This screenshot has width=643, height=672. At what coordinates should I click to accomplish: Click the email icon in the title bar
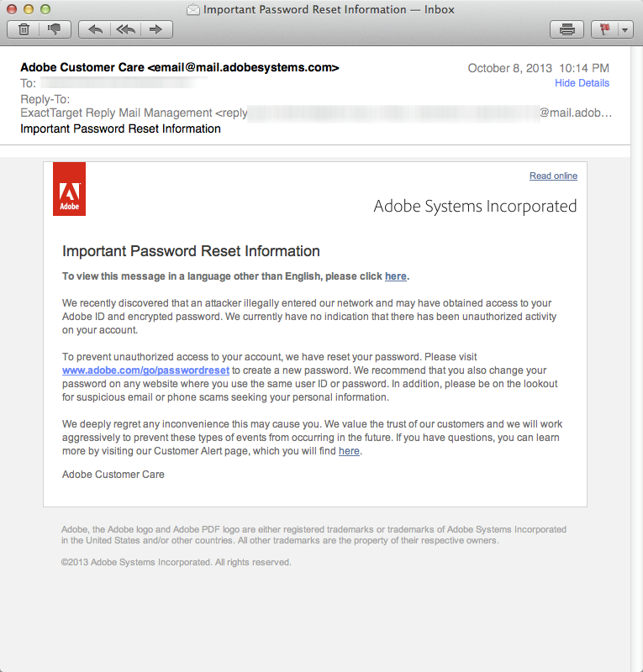pos(193,9)
